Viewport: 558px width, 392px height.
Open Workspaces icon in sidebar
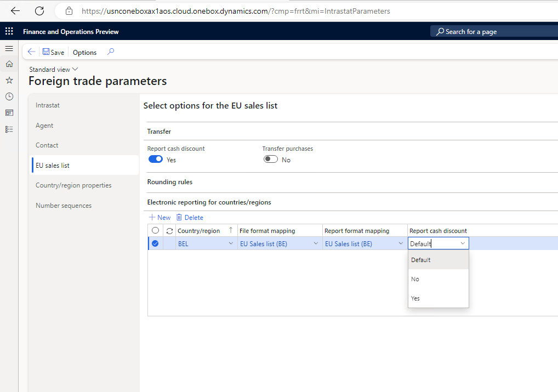(9, 113)
